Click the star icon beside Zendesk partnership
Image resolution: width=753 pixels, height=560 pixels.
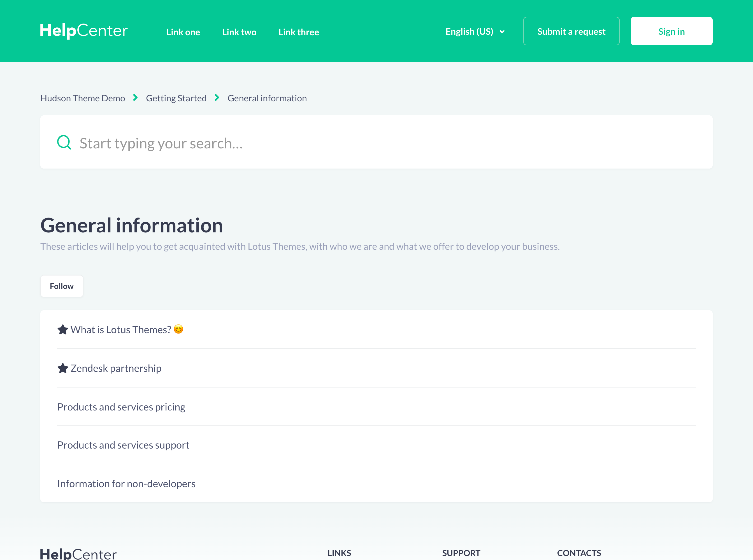point(63,368)
